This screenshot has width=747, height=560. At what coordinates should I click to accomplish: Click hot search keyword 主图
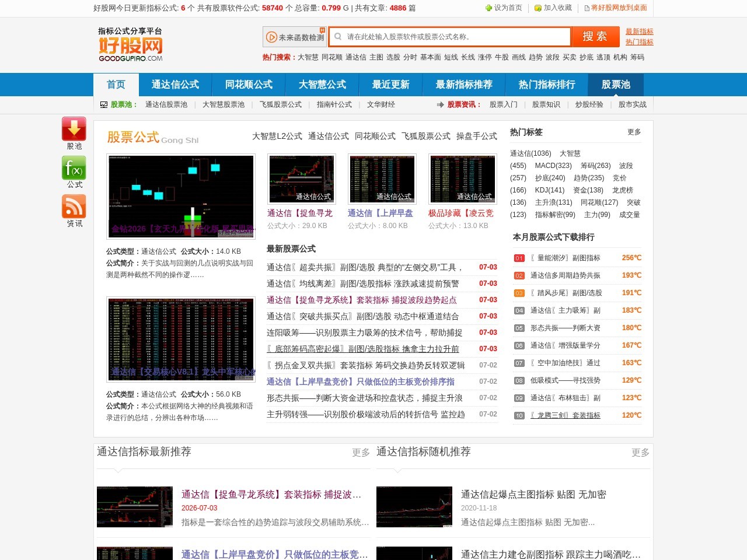pyautogui.click(x=376, y=57)
